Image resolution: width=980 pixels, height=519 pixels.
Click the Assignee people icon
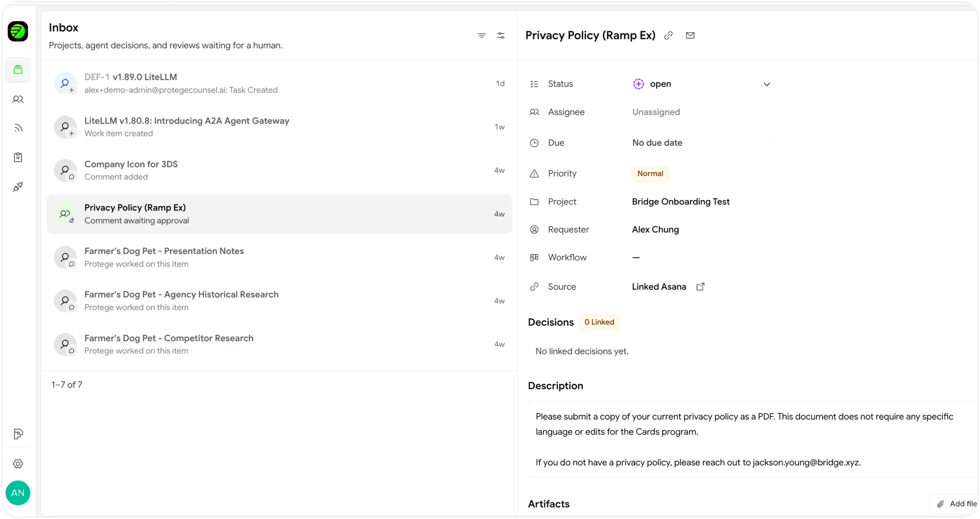pos(534,112)
